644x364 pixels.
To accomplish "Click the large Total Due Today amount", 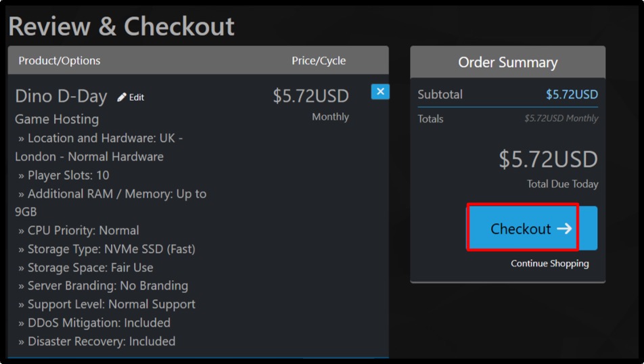I will [x=548, y=160].
